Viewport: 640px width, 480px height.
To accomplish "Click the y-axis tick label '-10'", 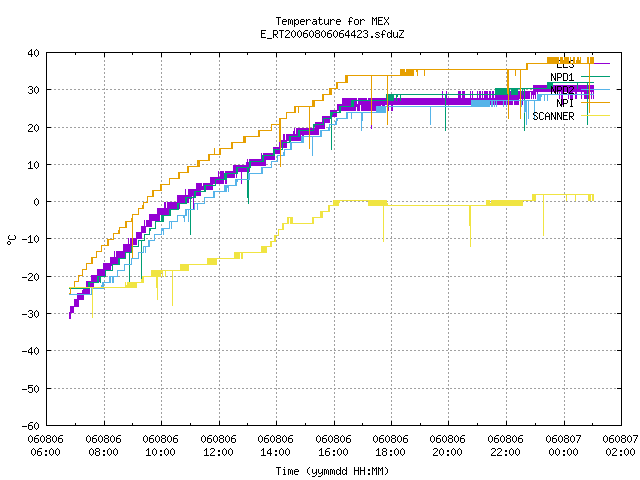I will tap(31, 239).
